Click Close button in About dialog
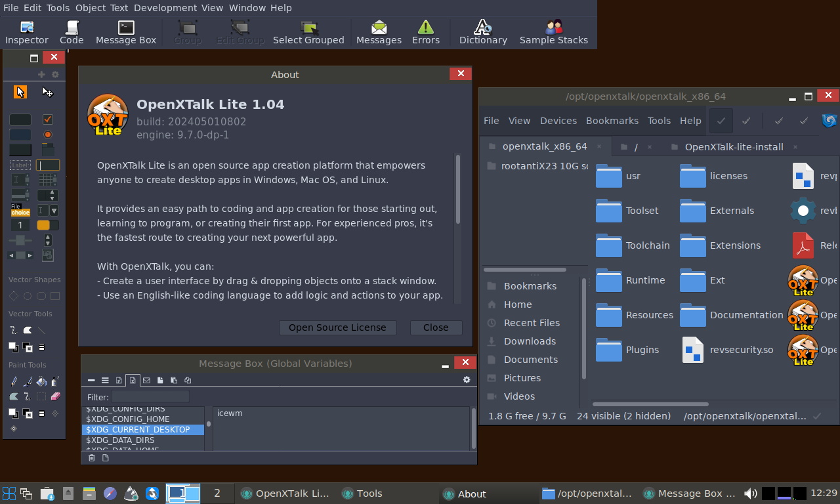Screen dimensions: 840x504 436,327
